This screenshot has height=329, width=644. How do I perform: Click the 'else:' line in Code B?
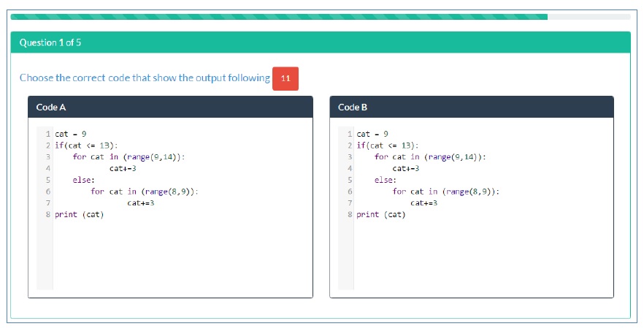click(385, 180)
